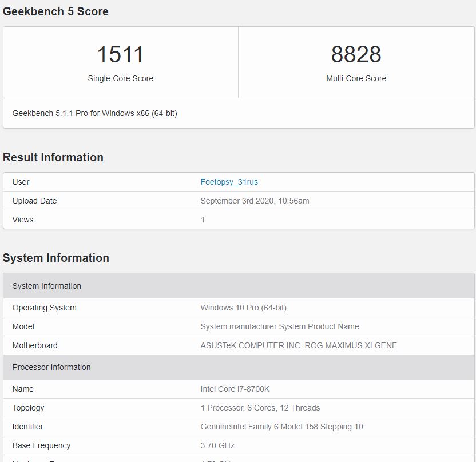Click the large System Information heading
Viewport: 476px width, 462px height.
tap(56, 258)
